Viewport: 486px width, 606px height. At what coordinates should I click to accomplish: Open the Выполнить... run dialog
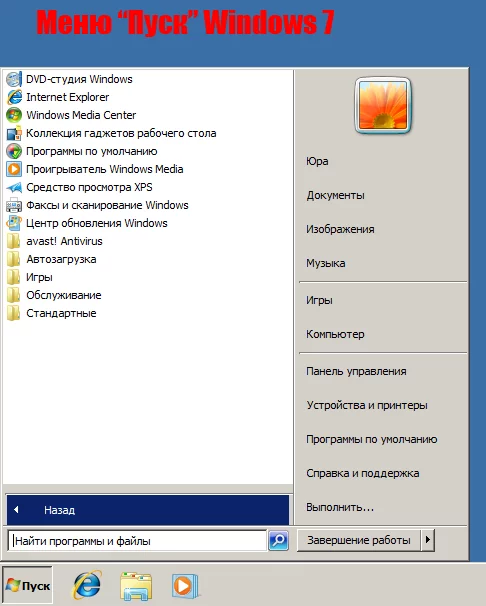coord(340,507)
